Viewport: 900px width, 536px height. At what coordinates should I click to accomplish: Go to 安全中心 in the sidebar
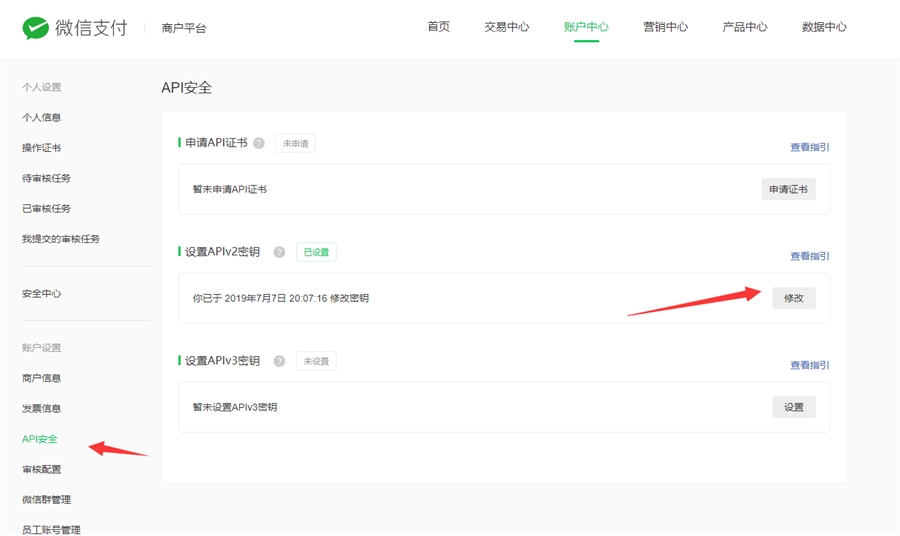42,294
